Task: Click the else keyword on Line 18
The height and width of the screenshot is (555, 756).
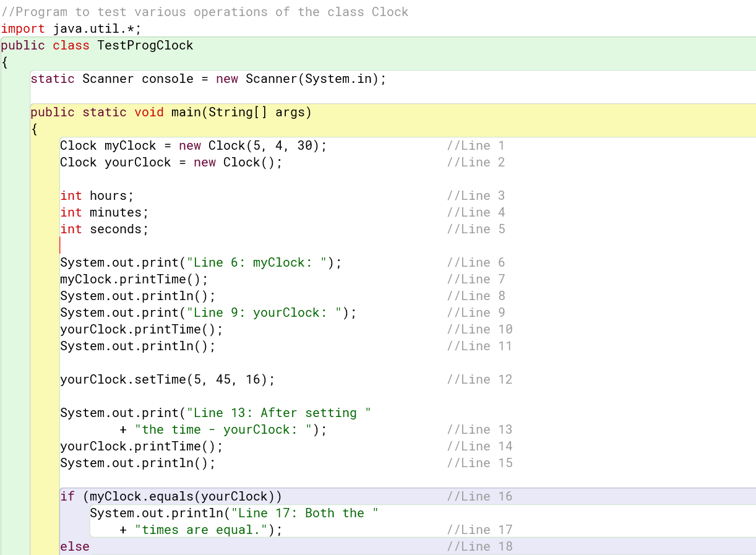Action: click(x=73, y=546)
